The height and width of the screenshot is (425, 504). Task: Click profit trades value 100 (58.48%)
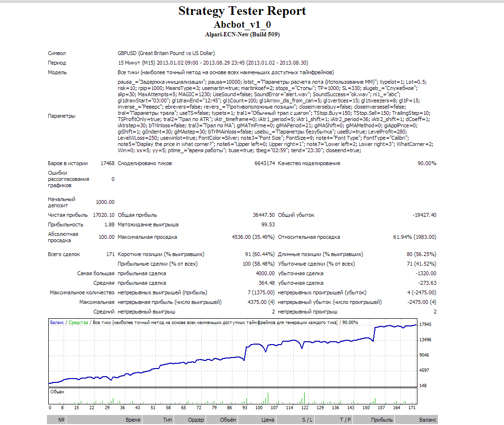click(258, 264)
